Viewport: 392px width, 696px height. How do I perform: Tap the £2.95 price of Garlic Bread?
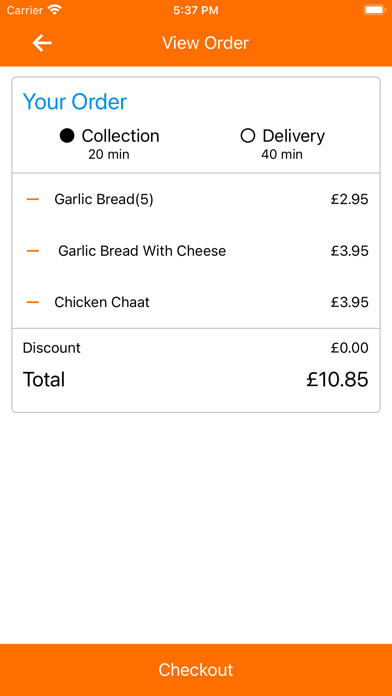[349, 200]
